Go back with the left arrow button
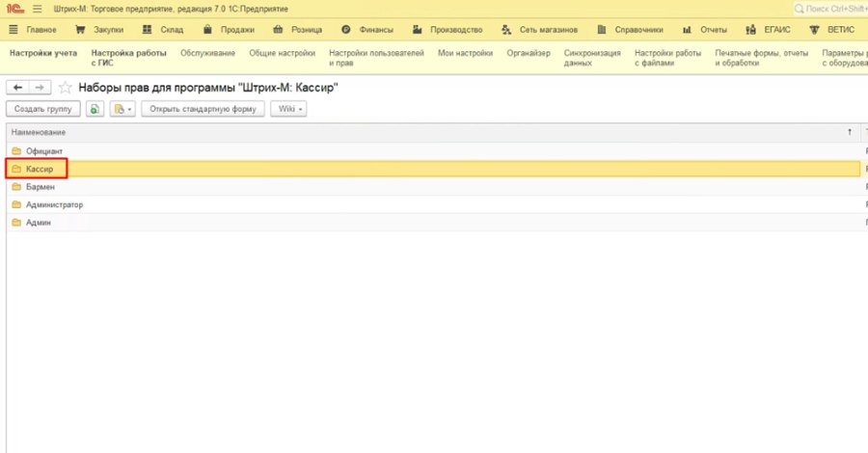The image size is (868, 453). pyautogui.click(x=17, y=88)
